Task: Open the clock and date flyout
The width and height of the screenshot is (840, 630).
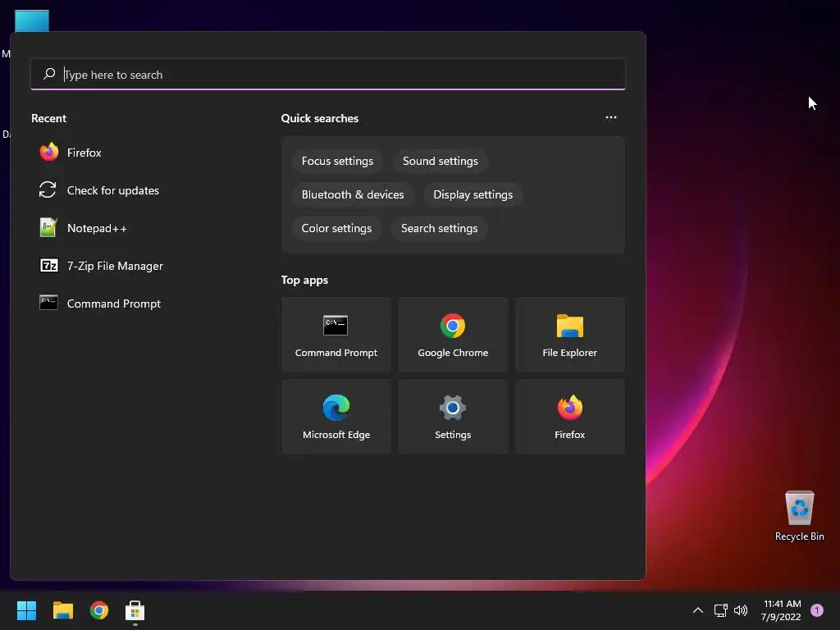Action: click(781, 610)
